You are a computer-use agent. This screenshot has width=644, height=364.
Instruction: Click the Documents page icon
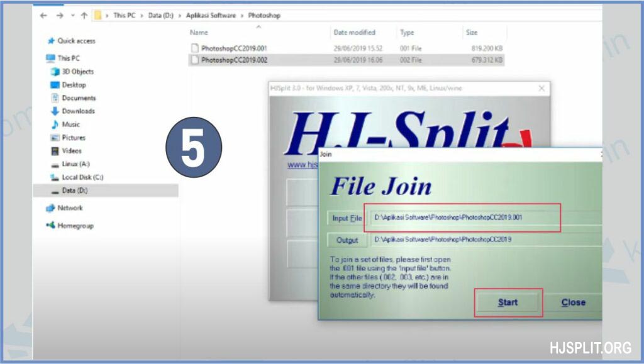[55, 98]
